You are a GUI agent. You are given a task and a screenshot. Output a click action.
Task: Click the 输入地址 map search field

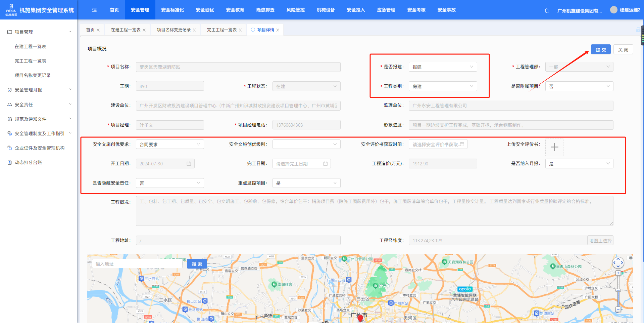pos(138,264)
